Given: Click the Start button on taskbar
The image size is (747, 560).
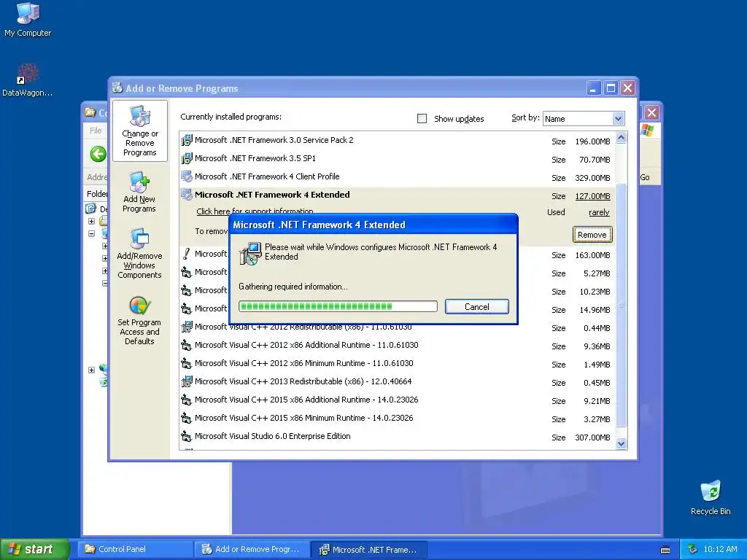Looking at the screenshot, I should click(x=34, y=549).
